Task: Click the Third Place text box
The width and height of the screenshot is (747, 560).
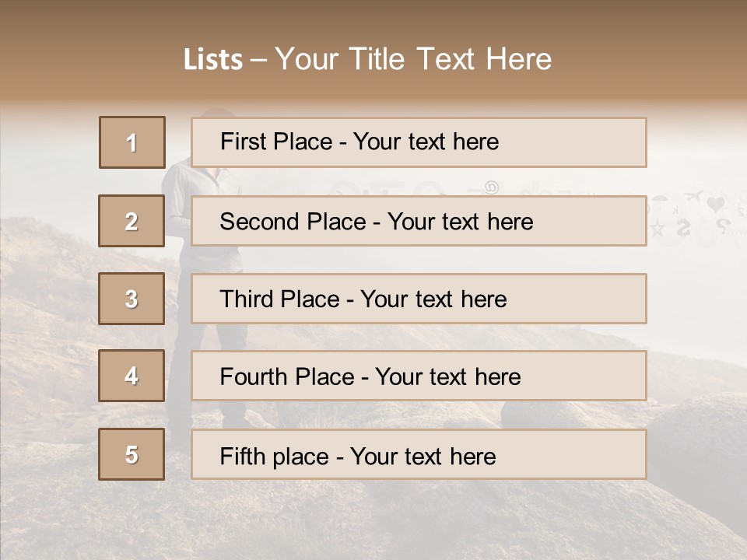Action: pos(419,299)
